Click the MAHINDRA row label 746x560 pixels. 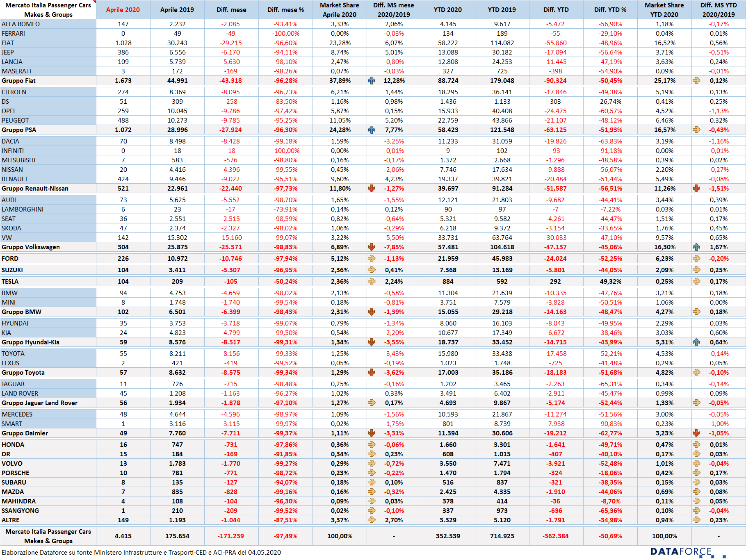19,501
